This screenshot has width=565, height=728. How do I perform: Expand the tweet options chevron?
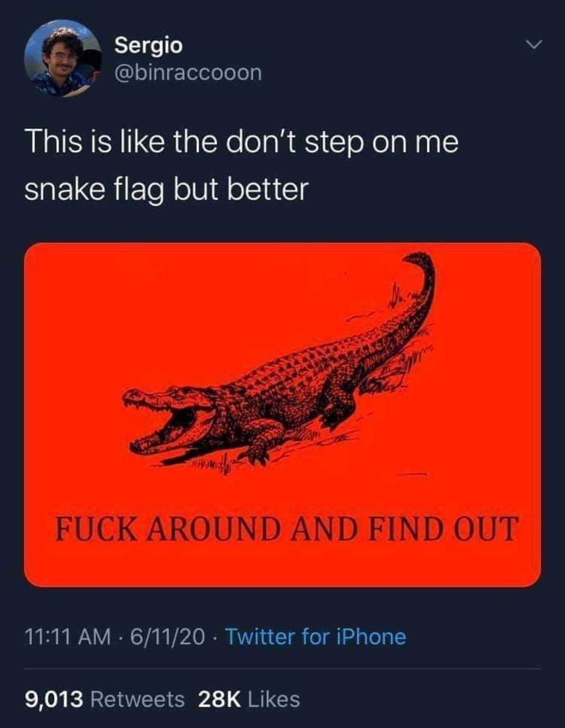coord(533,45)
